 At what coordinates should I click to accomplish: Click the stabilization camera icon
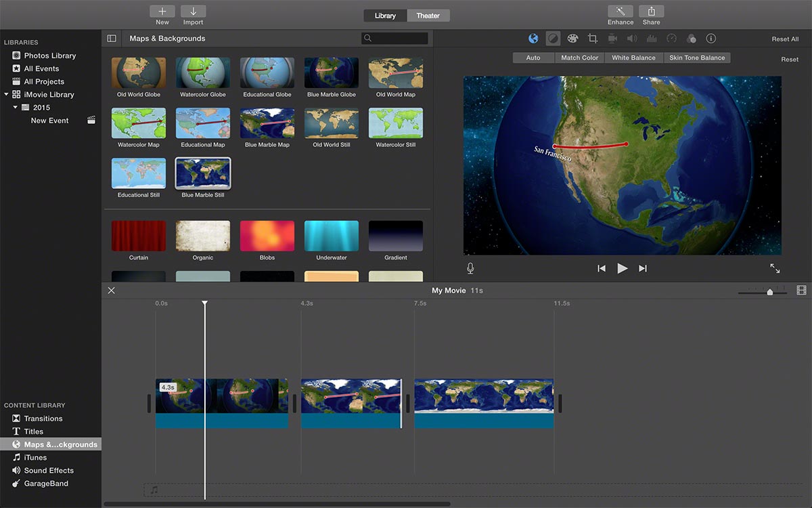612,39
